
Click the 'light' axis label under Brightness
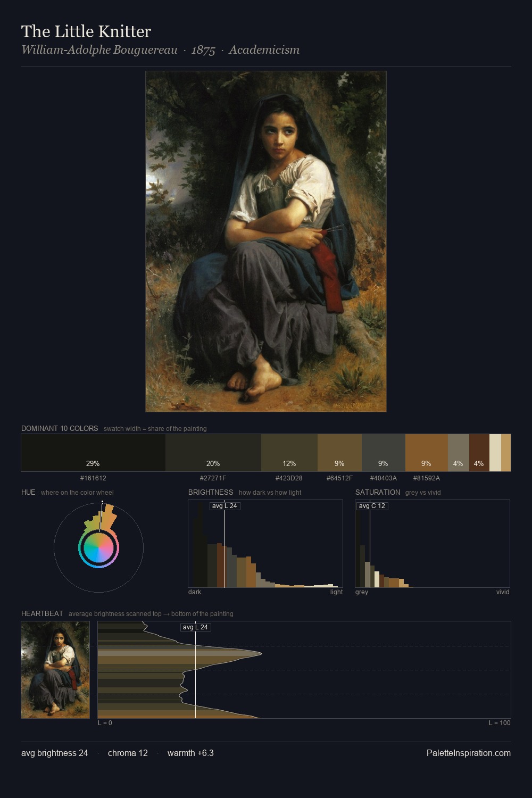tap(336, 592)
